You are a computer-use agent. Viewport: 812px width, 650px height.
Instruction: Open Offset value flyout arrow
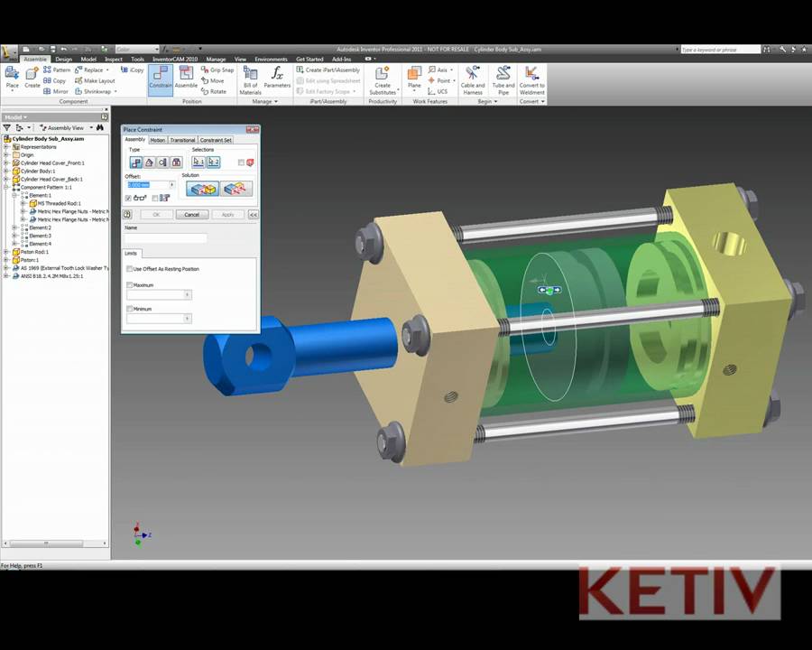click(x=172, y=185)
